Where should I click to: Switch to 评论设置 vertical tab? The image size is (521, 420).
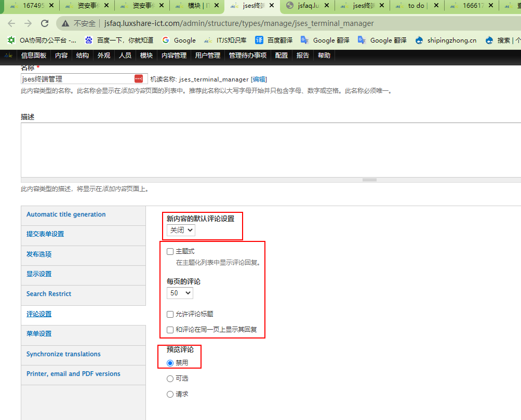tap(84, 316)
